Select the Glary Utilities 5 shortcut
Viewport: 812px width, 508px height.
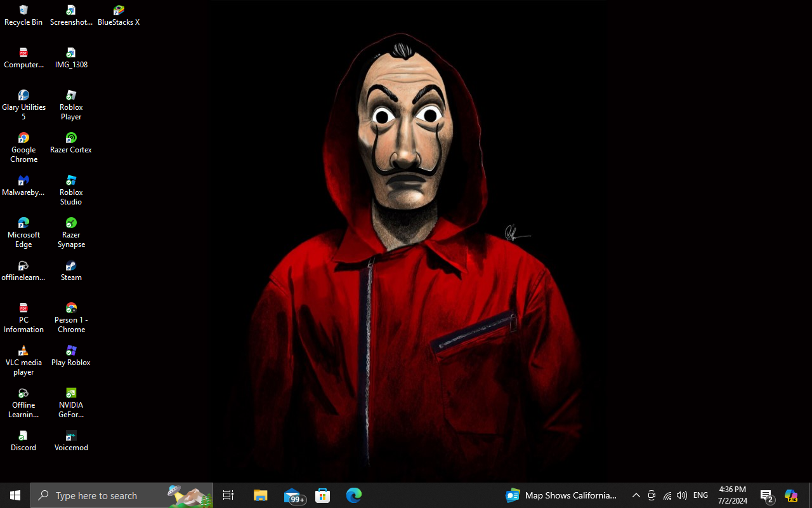click(x=23, y=105)
